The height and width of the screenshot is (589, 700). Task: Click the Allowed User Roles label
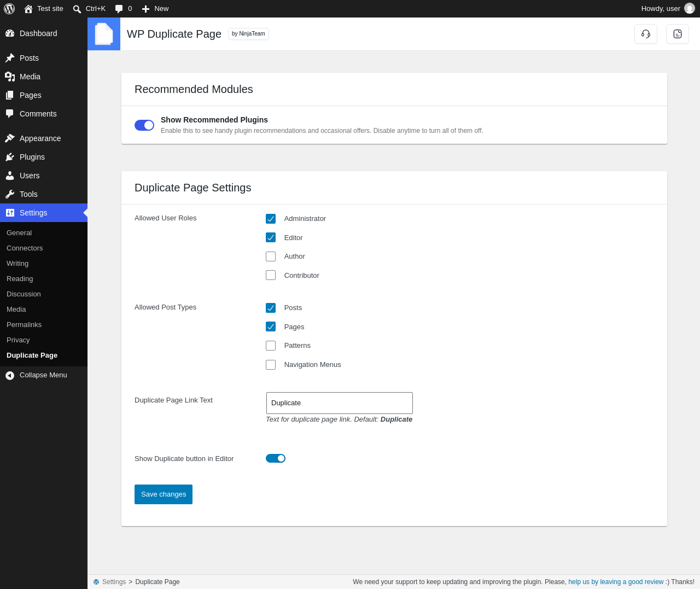165,218
